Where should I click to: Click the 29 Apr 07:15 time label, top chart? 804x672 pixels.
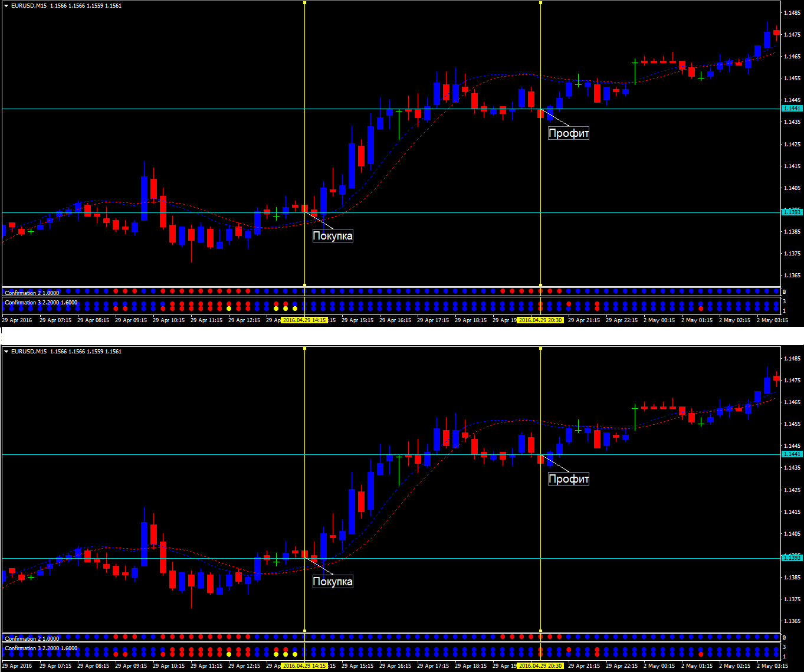[55, 320]
